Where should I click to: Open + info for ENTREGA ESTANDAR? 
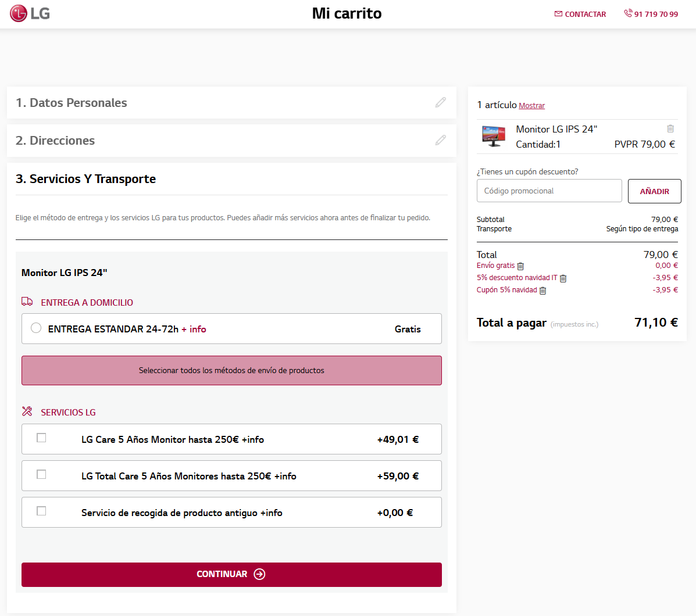(194, 329)
